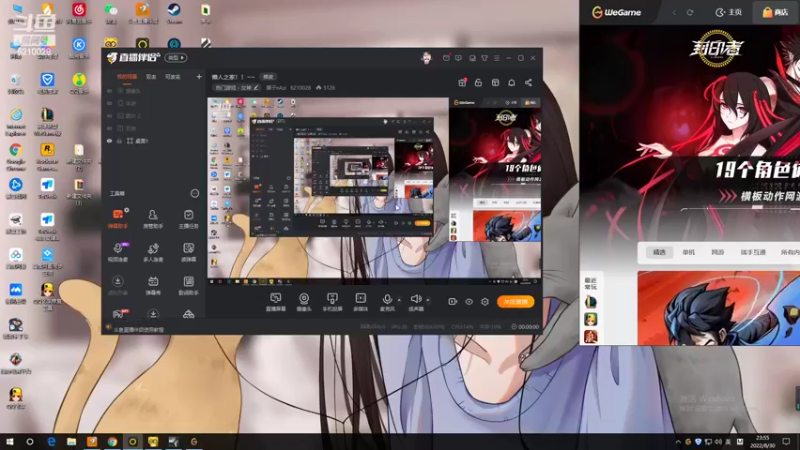Click the WeGame refresh icon
This screenshot has width=800, height=450.
pos(690,12)
